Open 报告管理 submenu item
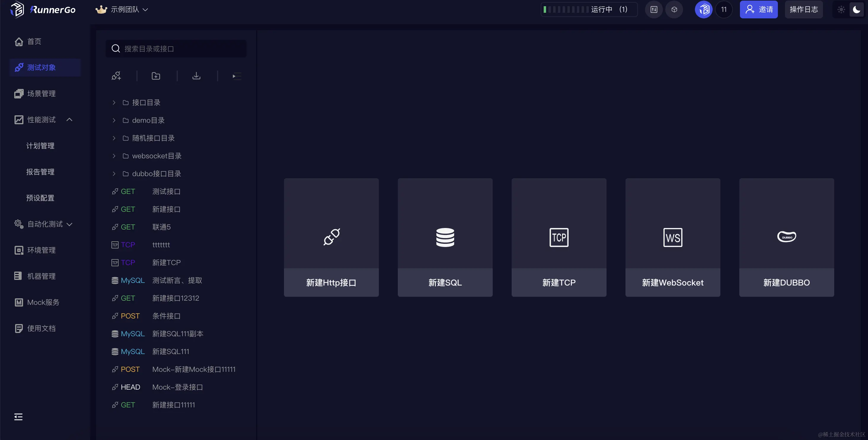Screen dimensions: 868x440 coord(40,172)
